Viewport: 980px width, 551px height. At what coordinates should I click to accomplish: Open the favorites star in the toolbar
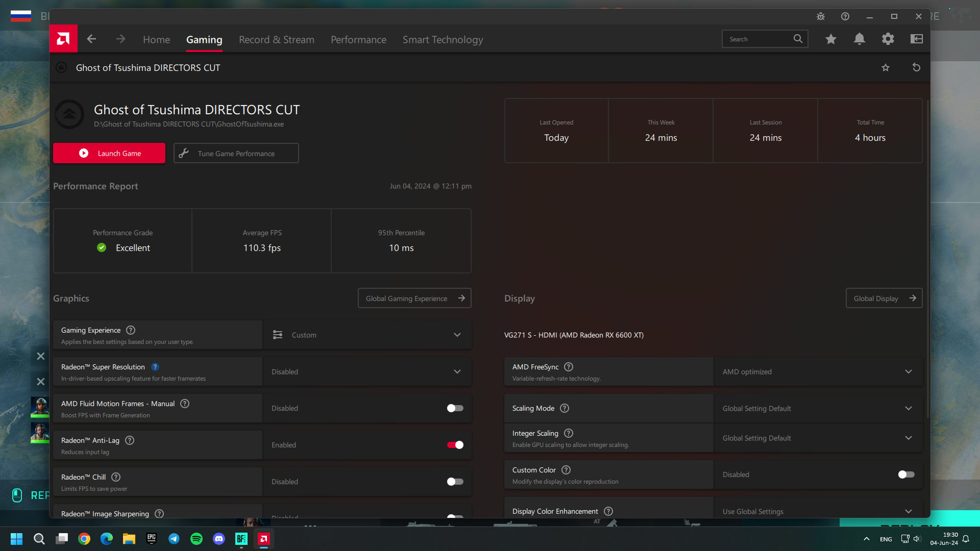coord(831,39)
